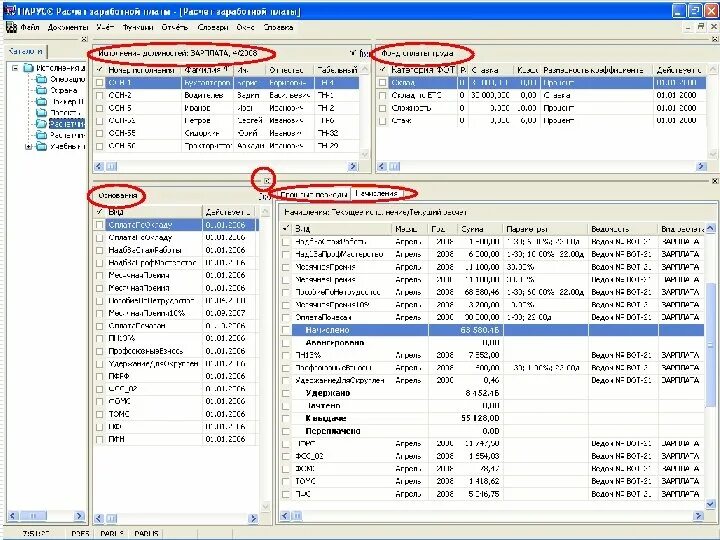Click the checkmark header icon of Начисления table

286,228
